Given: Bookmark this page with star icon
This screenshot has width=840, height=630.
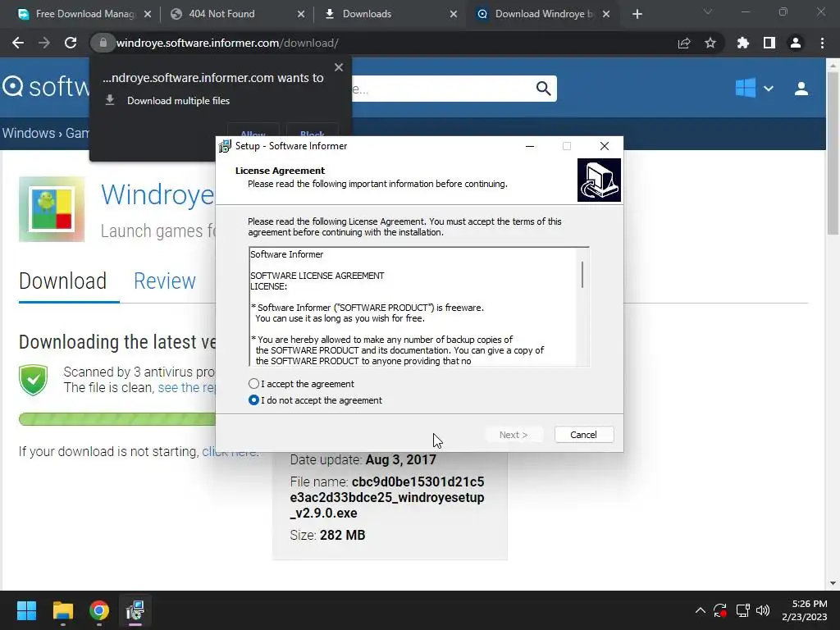Looking at the screenshot, I should (710, 43).
